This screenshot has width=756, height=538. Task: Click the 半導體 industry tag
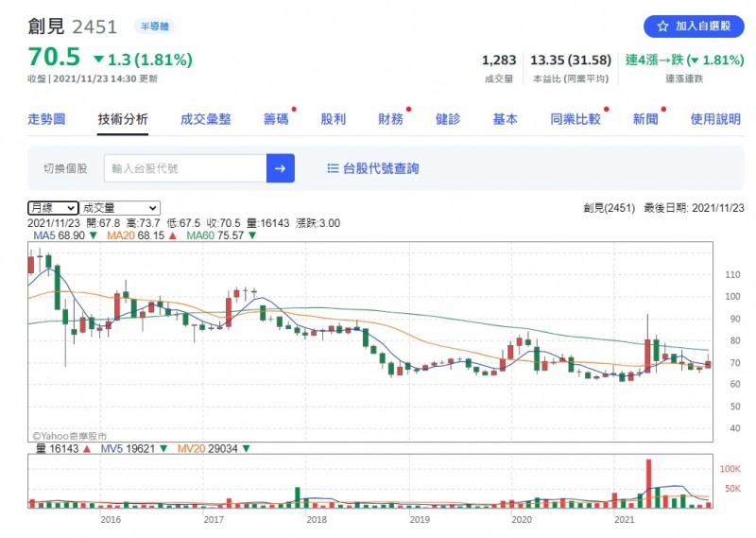pyautogui.click(x=154, y=26)
